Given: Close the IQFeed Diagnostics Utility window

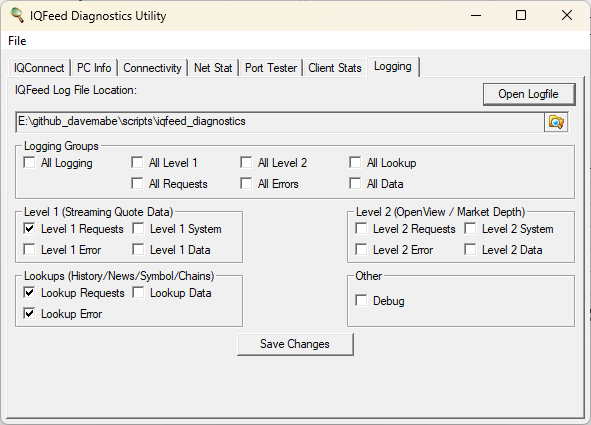Looking at the screenshot, I should (567, 15).
